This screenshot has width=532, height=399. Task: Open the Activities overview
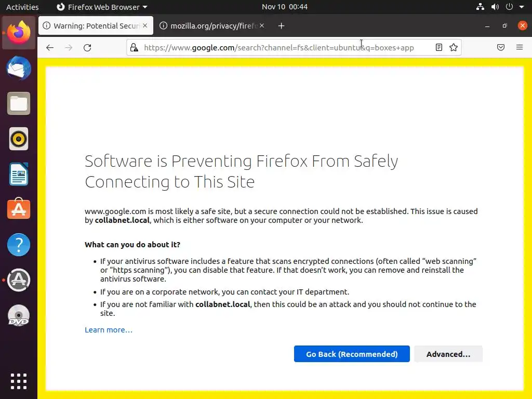22,7
